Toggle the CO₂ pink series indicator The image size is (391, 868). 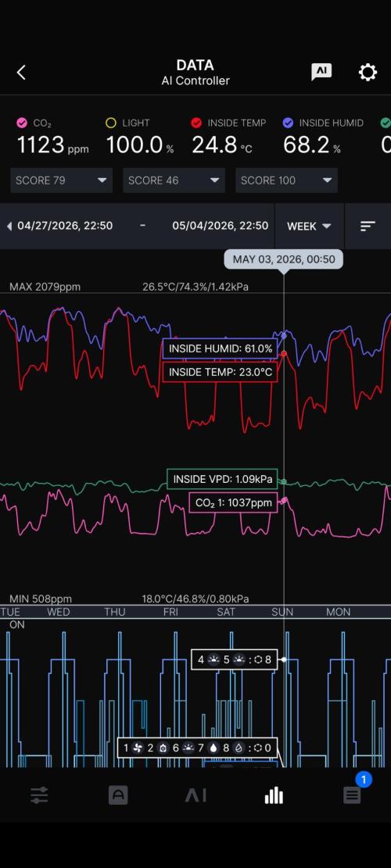22,123
